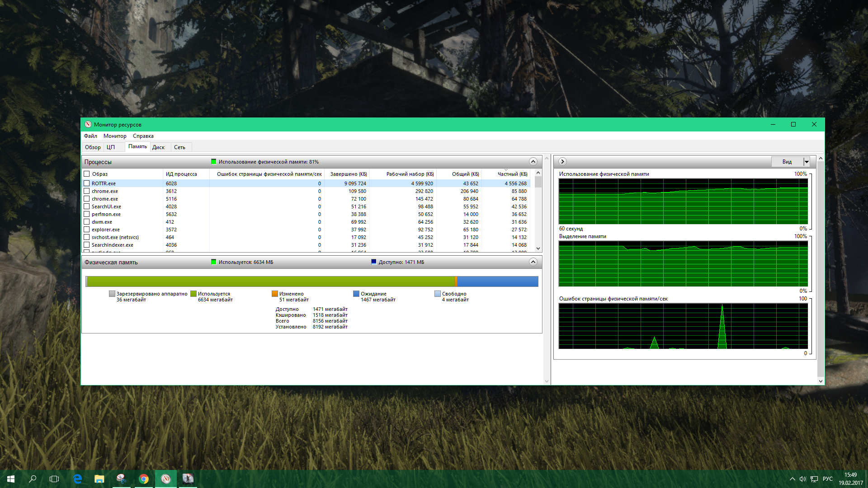The width and height of the screenshot is (868, 488).
Task: Collapse the Физическая память section
Action: click(533, 262)
